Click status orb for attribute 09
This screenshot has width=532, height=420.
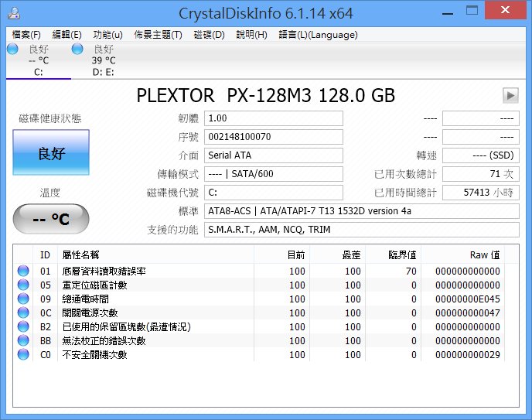[23, 299]
